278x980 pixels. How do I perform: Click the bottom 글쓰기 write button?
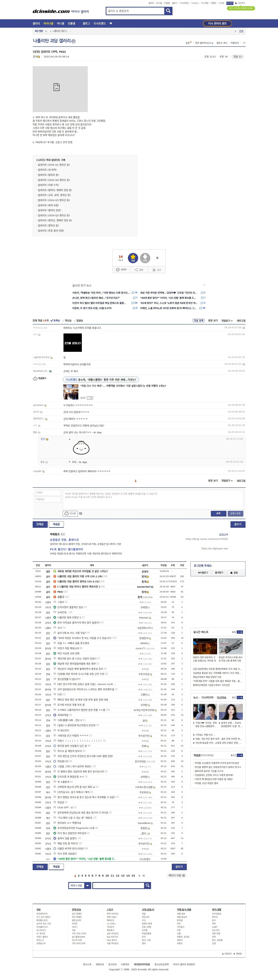[x=179, y=867]
